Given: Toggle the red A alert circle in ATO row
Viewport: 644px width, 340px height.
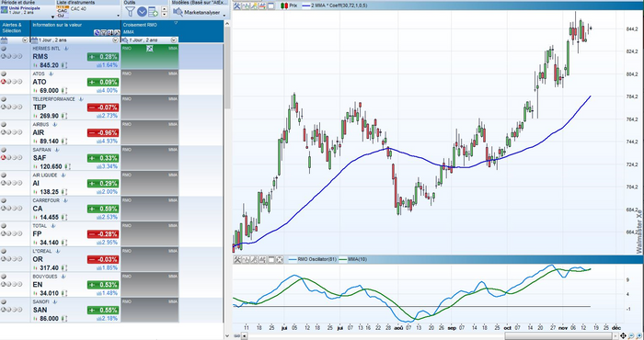Looking at the screenshot, I should (x=4, y=81).
